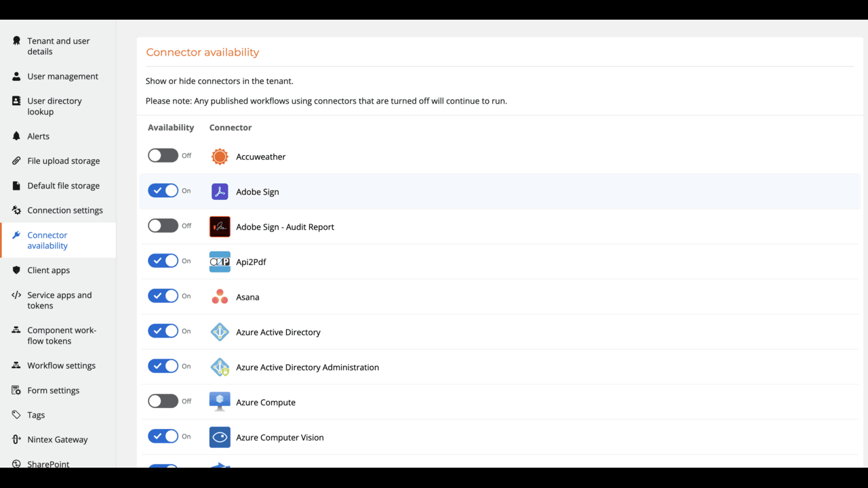Click the Api2Pdf connector icon
This screenshot has width=868, height=488.
click(x=220, y=262)
